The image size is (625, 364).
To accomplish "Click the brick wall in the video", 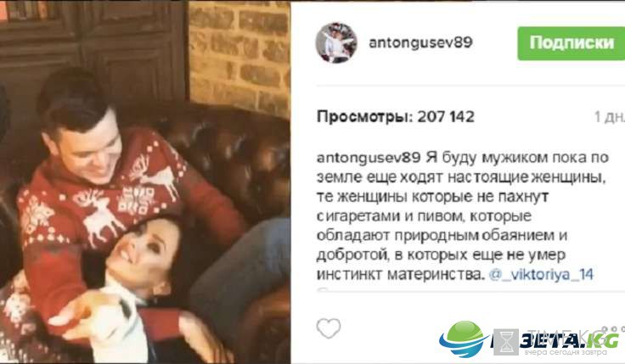I will (239, 56).
